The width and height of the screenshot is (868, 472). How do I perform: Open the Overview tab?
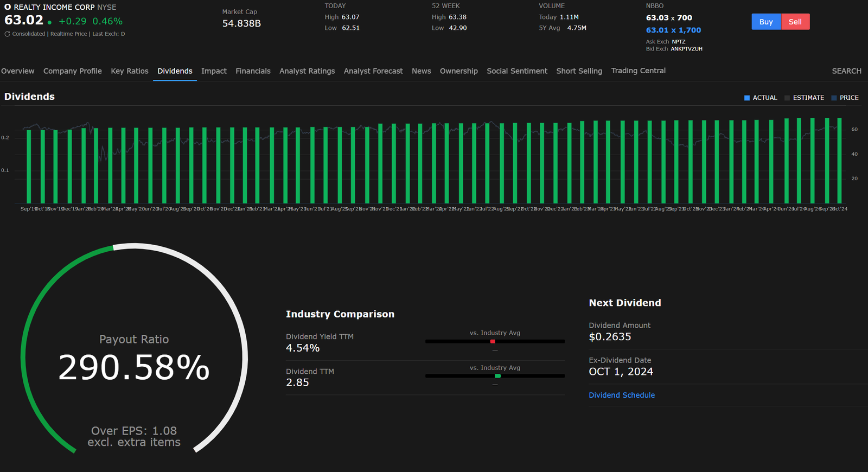tap(17, 71)
